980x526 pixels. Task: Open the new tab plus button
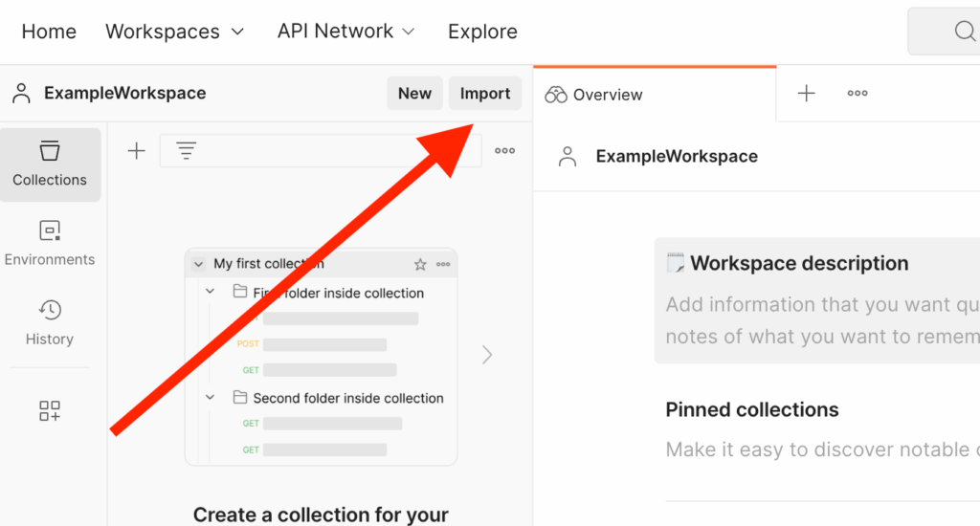(x=807, y=94)
